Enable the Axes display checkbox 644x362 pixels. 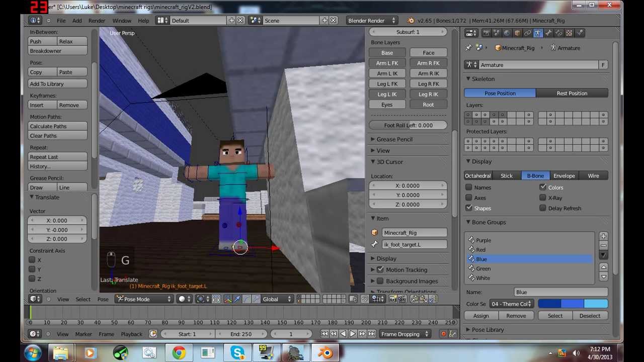click(x=469, y=198)
